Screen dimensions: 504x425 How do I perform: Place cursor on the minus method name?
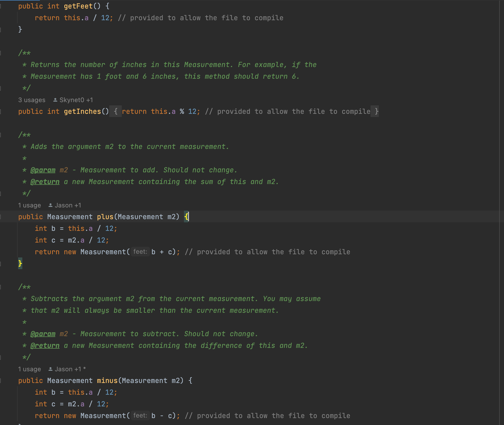(x=107, y=381)
